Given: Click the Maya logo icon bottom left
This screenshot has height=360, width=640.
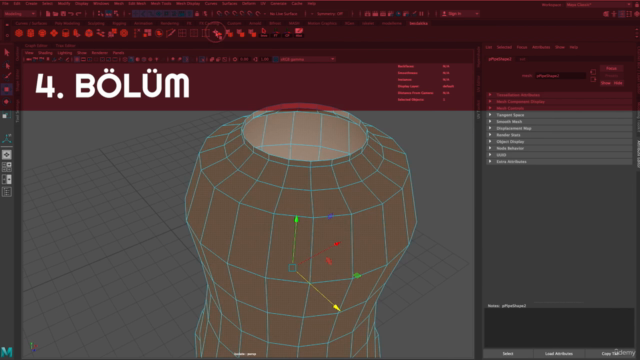Looking at the screenshot, I should [7, 352].
